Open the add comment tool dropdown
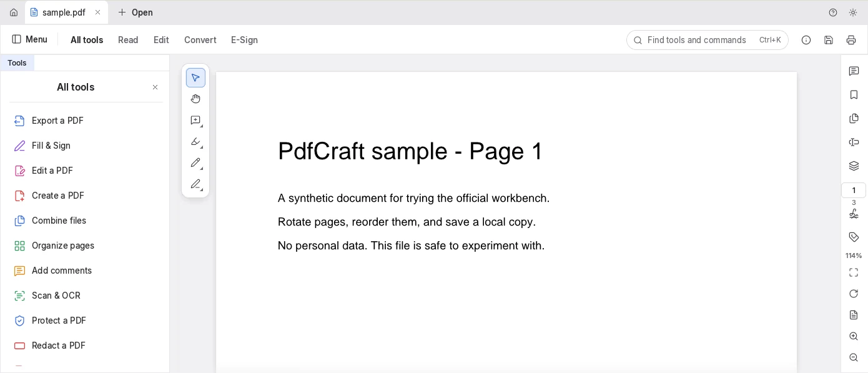 coord(195,120)
